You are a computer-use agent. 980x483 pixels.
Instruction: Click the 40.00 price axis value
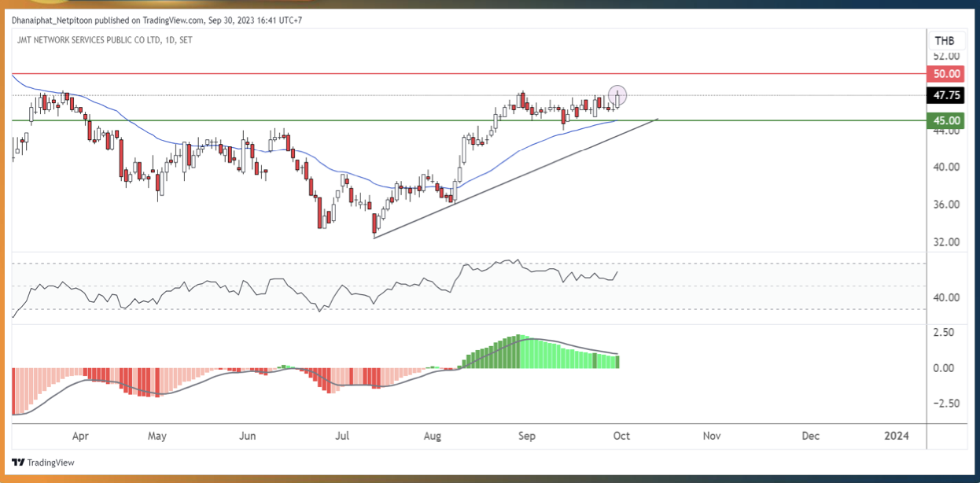945,167
